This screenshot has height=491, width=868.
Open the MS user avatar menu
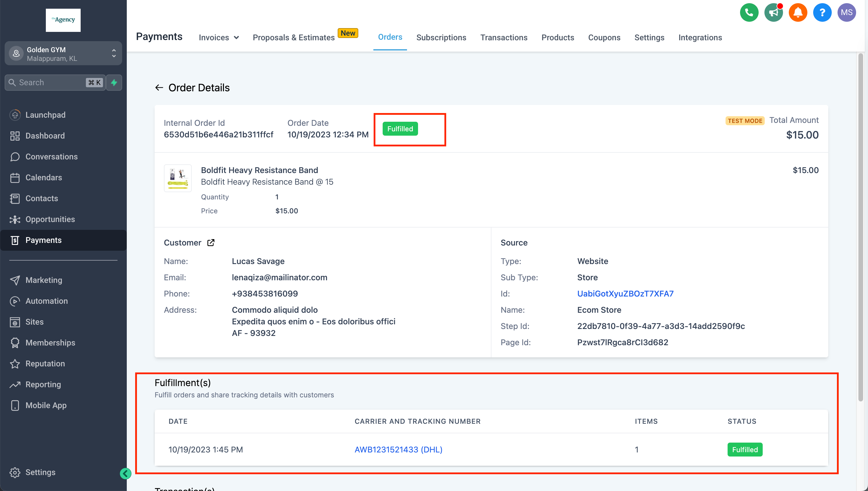coord(847,12)
